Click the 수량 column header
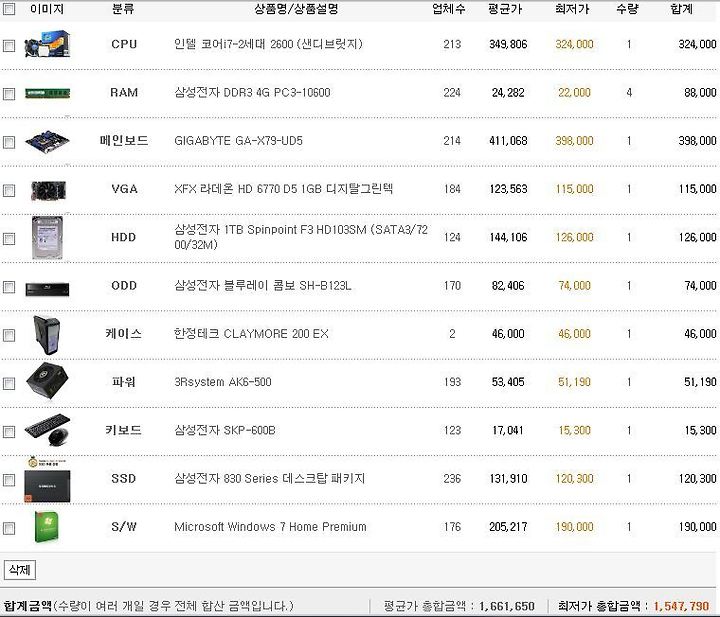Viewport: 720px width, 617px height. click(x=627, y=9)
